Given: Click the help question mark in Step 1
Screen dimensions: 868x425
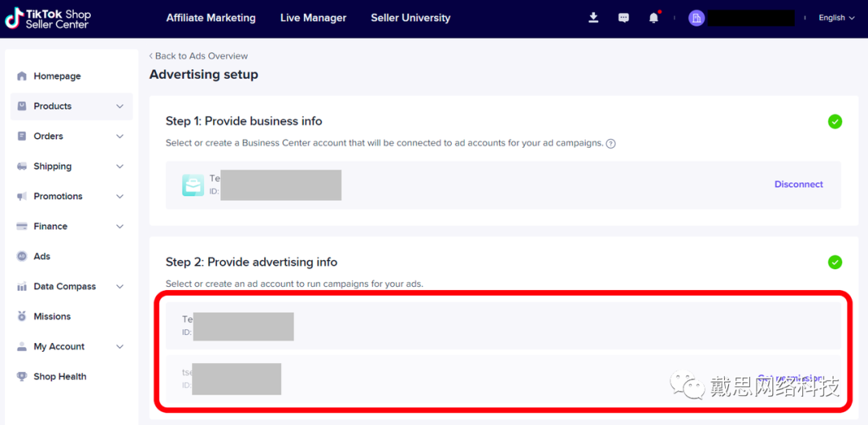Looking at the screenshot, I should point(611,143).
